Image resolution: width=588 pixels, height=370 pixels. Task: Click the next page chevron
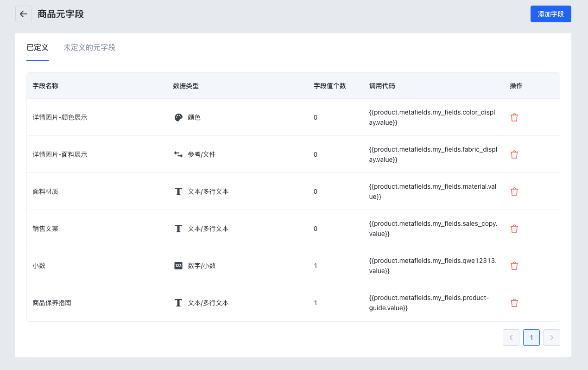tap(551, 338)
